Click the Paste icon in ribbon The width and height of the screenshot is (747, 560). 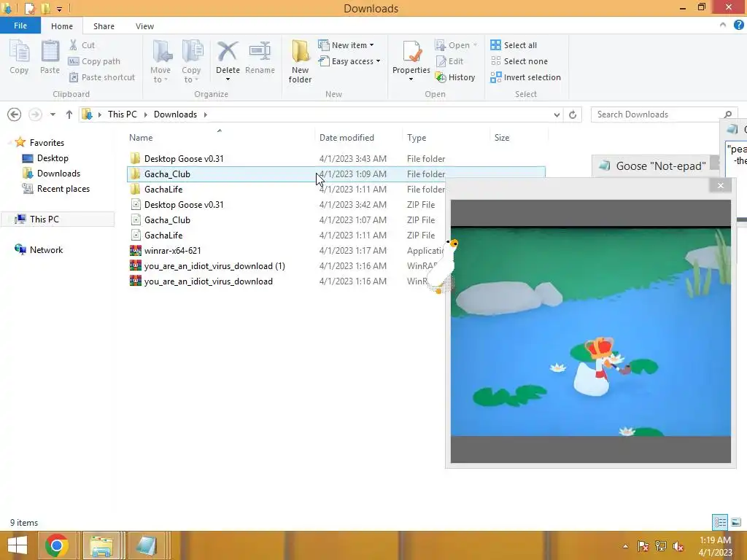[50, 57]
